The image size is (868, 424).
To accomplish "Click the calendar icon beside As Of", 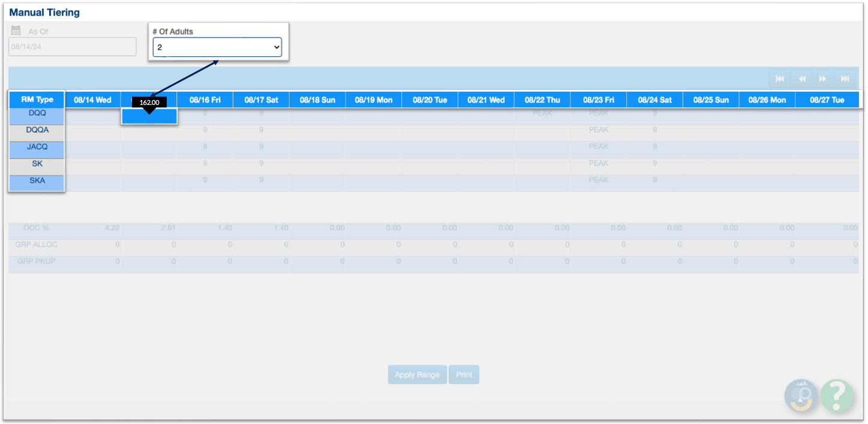I will 16,31.
